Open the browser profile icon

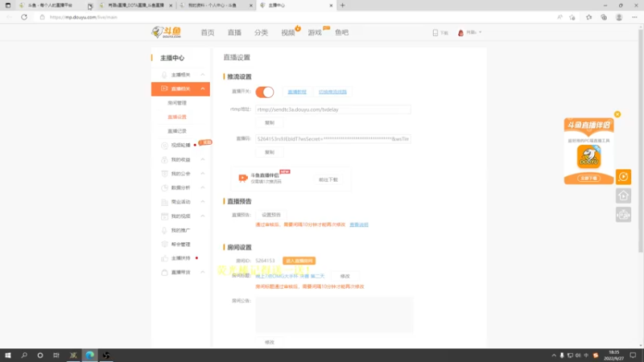(619, 17)
